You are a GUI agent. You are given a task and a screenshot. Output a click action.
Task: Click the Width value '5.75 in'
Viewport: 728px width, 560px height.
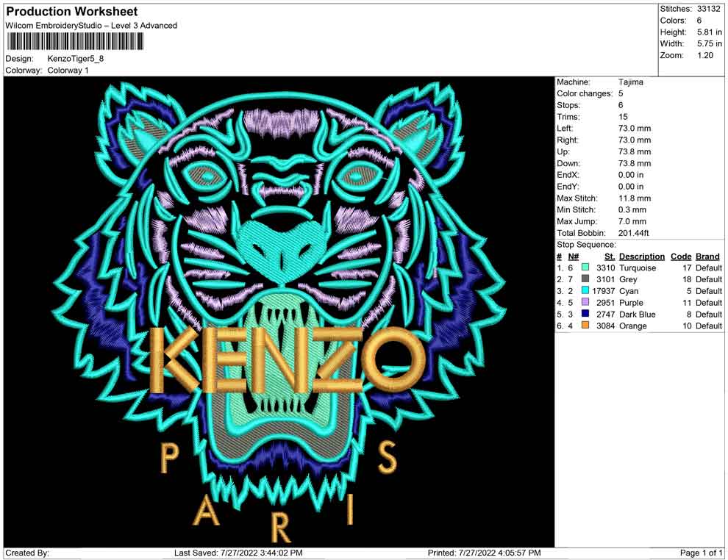click(710, 43)
